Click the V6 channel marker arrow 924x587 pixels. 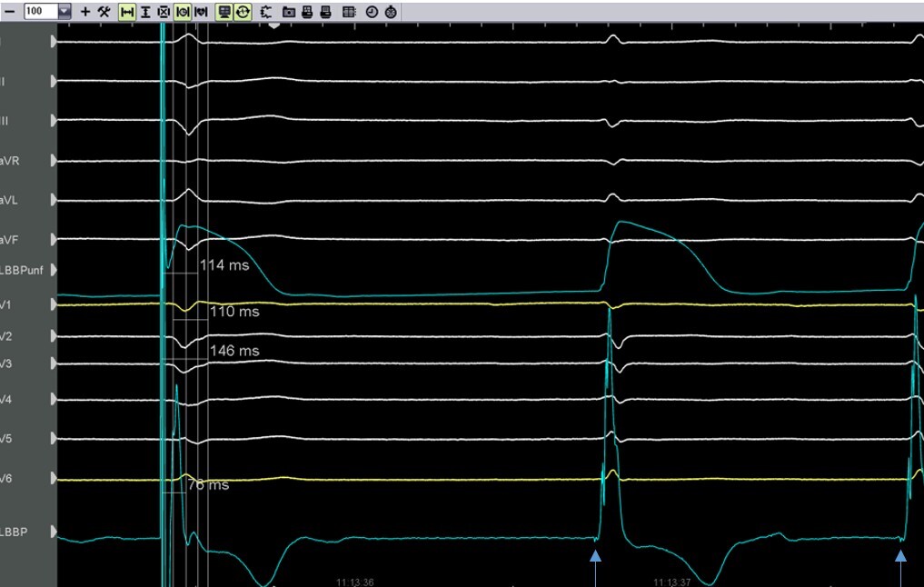(54, 478)
